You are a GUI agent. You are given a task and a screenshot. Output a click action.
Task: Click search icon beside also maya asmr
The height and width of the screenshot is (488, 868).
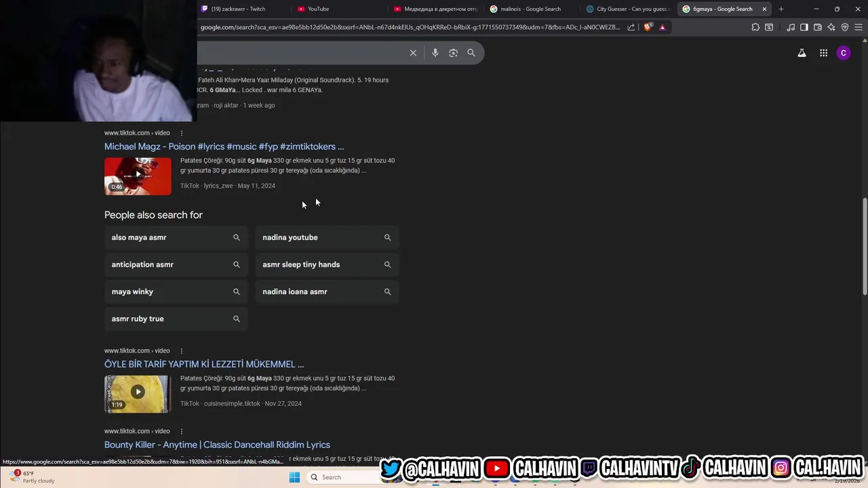pyautogui.click(x=237, y=237)
